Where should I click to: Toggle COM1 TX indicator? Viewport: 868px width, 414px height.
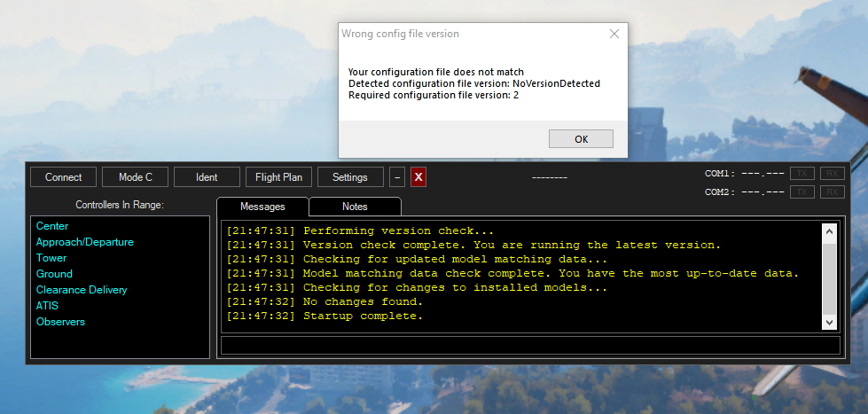point(802,174)
